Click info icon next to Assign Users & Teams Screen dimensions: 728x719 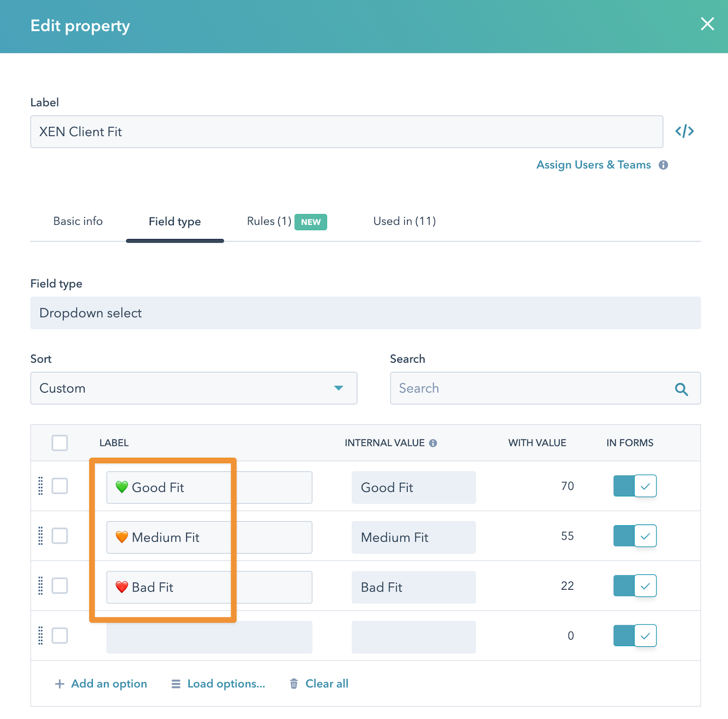663,165
